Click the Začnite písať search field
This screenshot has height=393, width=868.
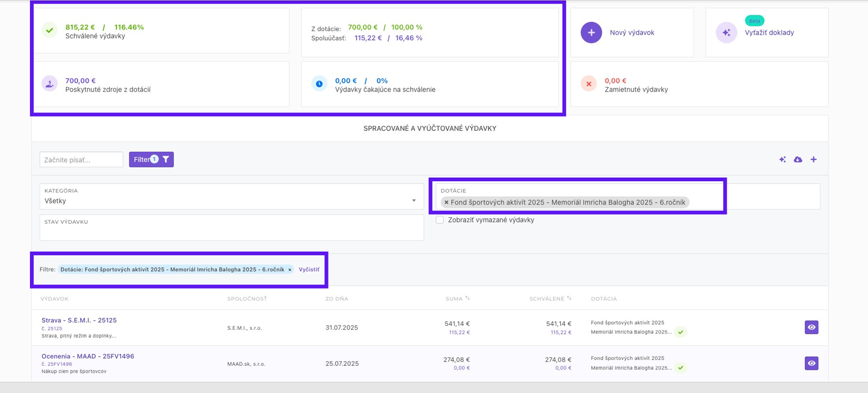[81, 159]
